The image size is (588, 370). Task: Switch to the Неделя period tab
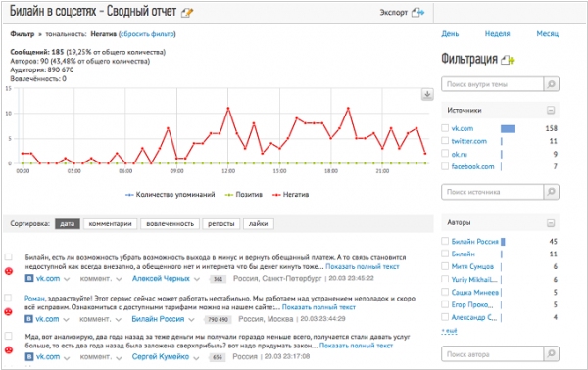click(x=497, y=33)
